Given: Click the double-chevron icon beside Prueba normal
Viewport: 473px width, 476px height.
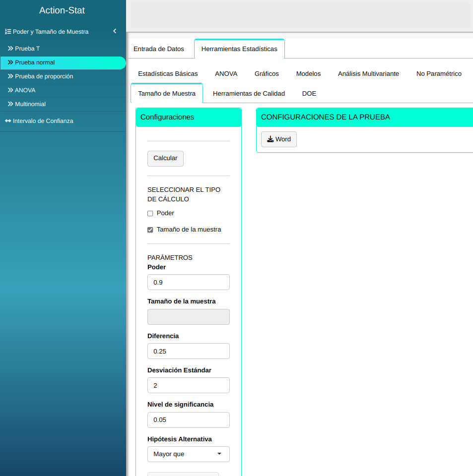Looking at the screenshot, I should click(10, 62).
